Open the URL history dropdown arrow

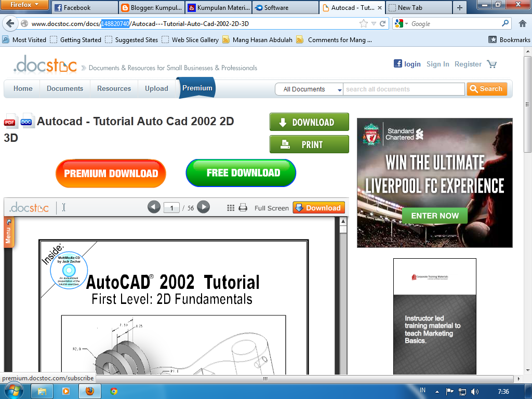(374, 23)
